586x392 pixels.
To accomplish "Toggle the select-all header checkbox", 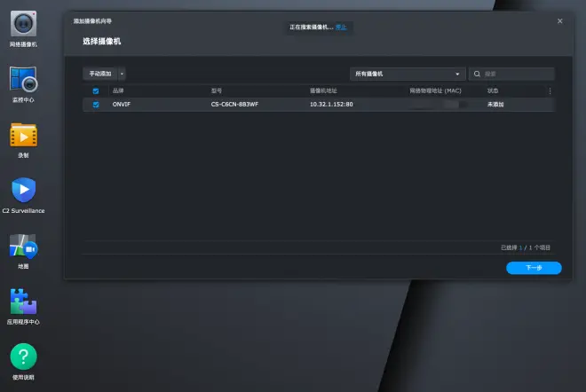I will point(96,91).
